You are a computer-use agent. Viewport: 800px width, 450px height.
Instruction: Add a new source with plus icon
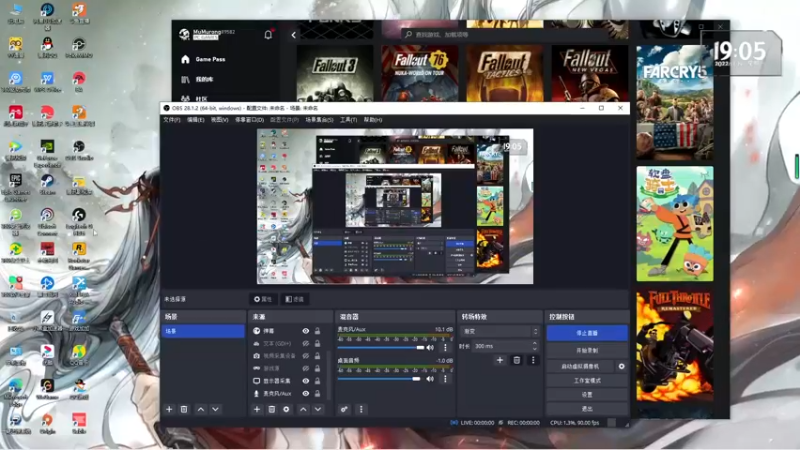(257, 409)
